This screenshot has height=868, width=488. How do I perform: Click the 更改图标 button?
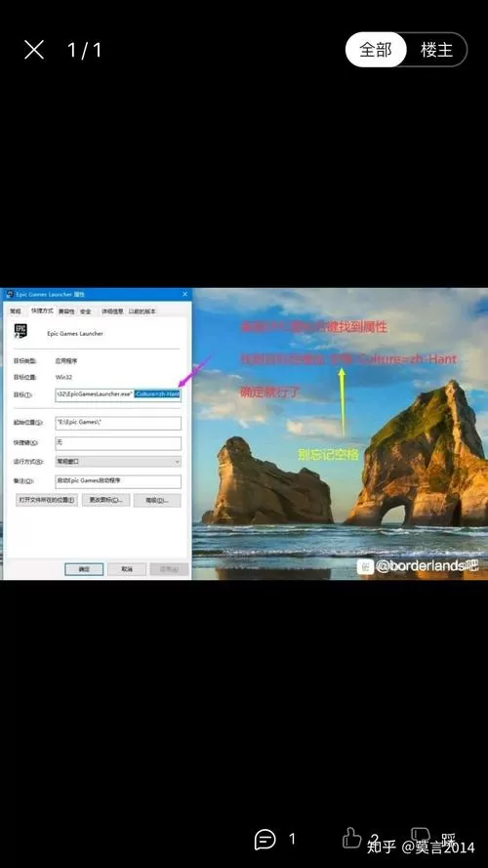pos(106,500)
